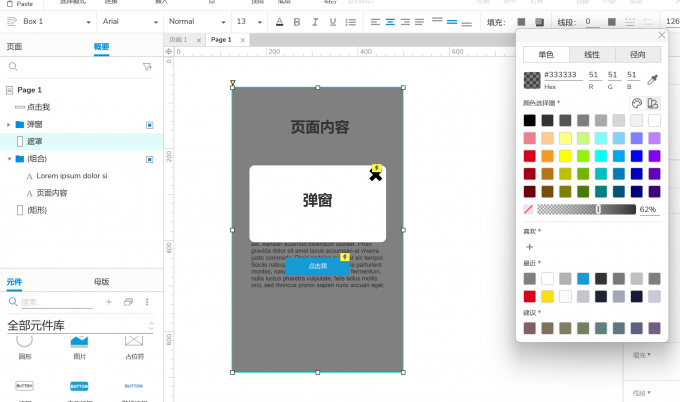
Task: Pick the pure red color swatch
Action: pyautogui.click(x=530, y=156)
